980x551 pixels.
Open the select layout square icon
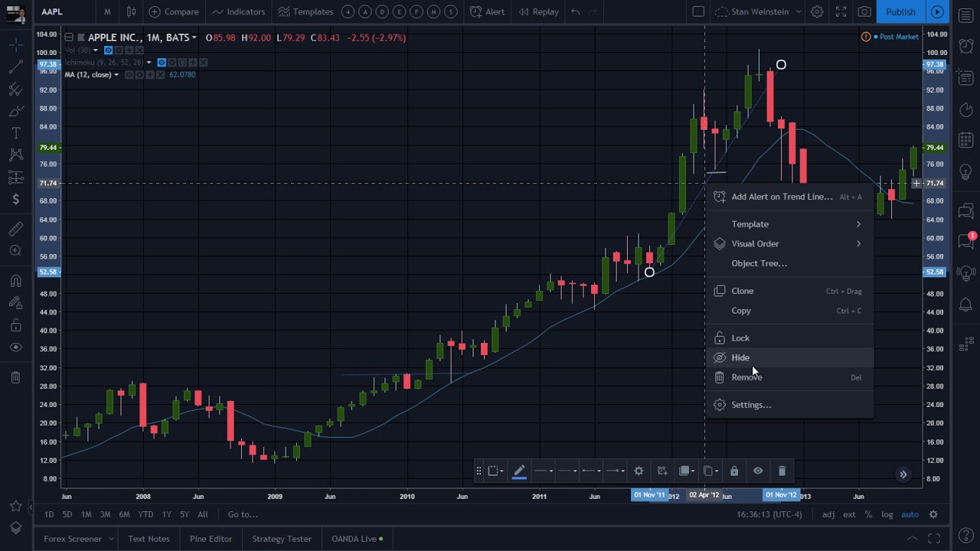(x=698, y=11)
